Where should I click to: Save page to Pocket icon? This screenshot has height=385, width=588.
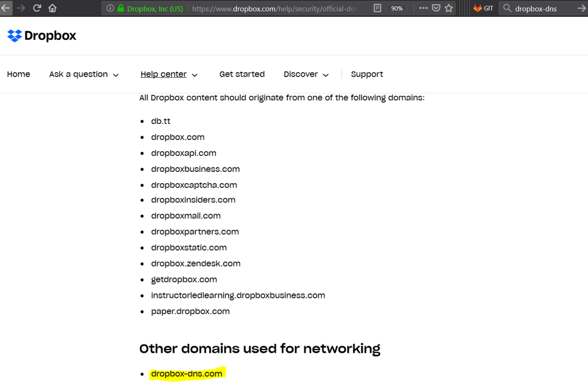(436, 8)
